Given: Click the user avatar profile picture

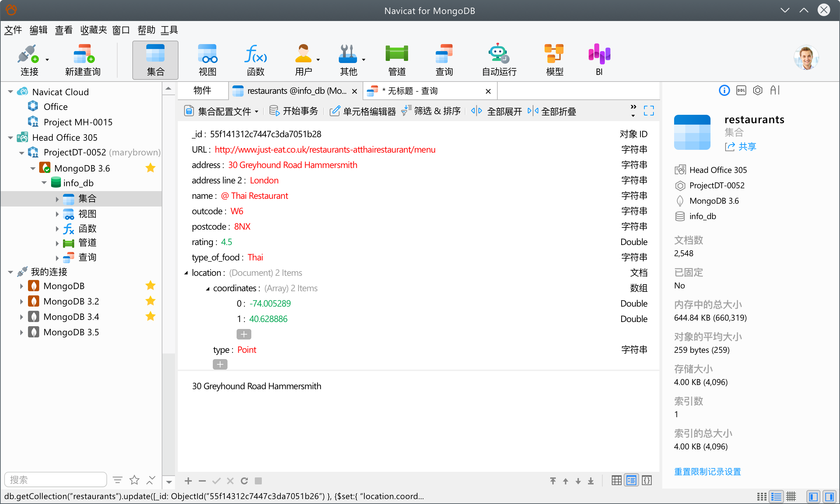Looking at the screenshot, I should (806, 58).
